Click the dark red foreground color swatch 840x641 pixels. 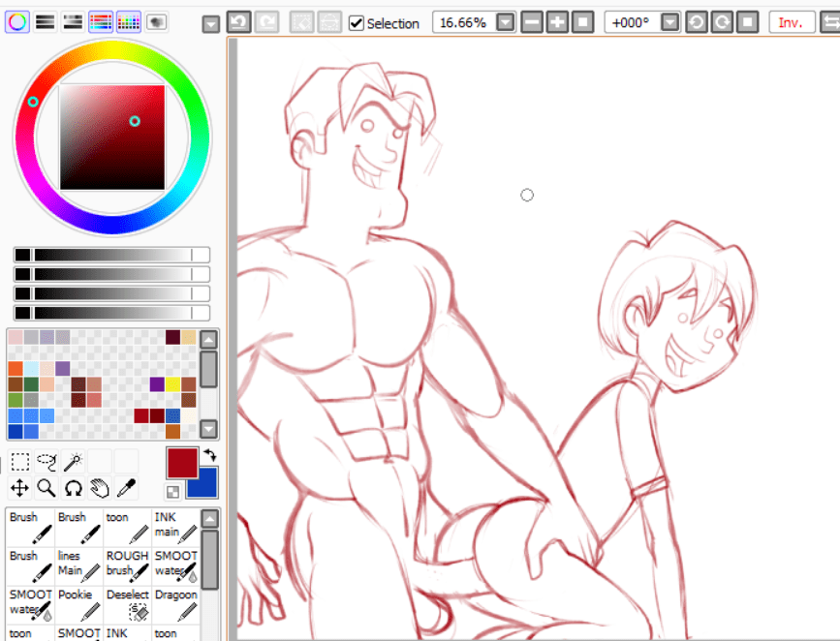click(181, 462)
